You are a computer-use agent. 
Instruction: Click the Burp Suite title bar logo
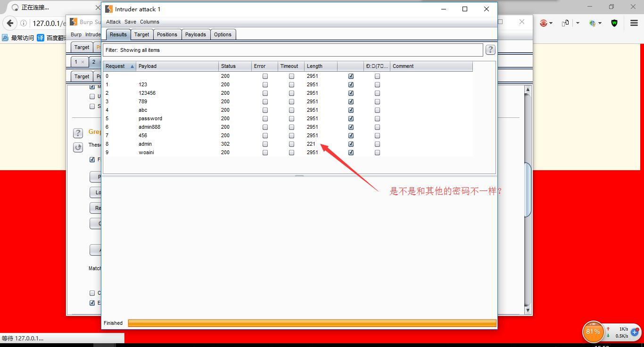pyautogui.click(x=74, y=22)
